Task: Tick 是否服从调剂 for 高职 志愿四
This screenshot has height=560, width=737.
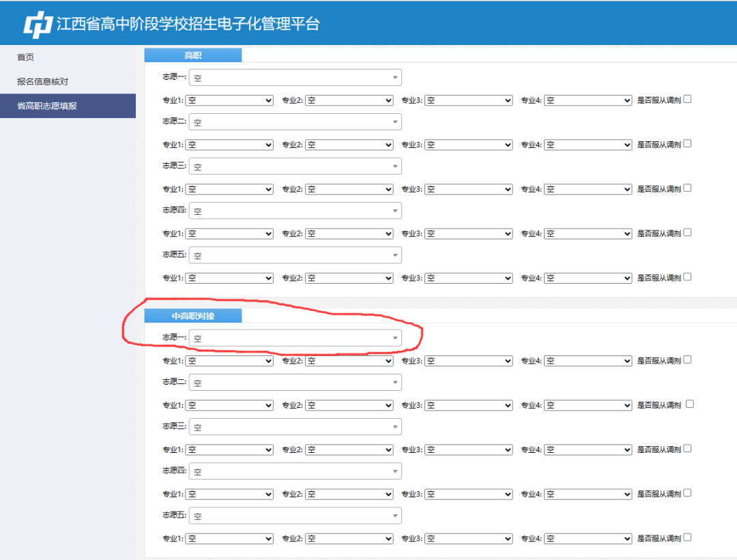Action: click(687, 233)
